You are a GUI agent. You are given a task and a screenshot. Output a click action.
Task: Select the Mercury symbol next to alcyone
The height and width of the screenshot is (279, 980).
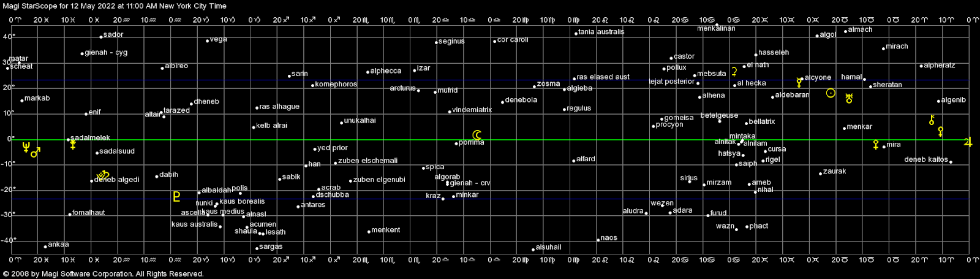tap(799, 82)
